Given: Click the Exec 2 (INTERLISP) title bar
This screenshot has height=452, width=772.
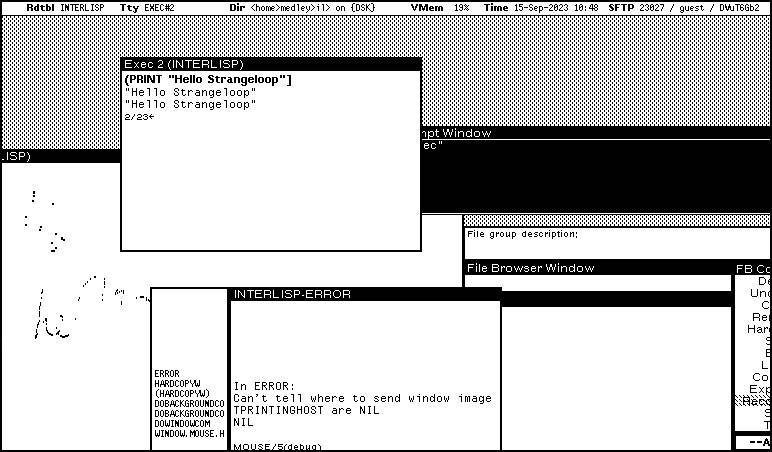Looking at the screenshot, I should click(270, 64).
